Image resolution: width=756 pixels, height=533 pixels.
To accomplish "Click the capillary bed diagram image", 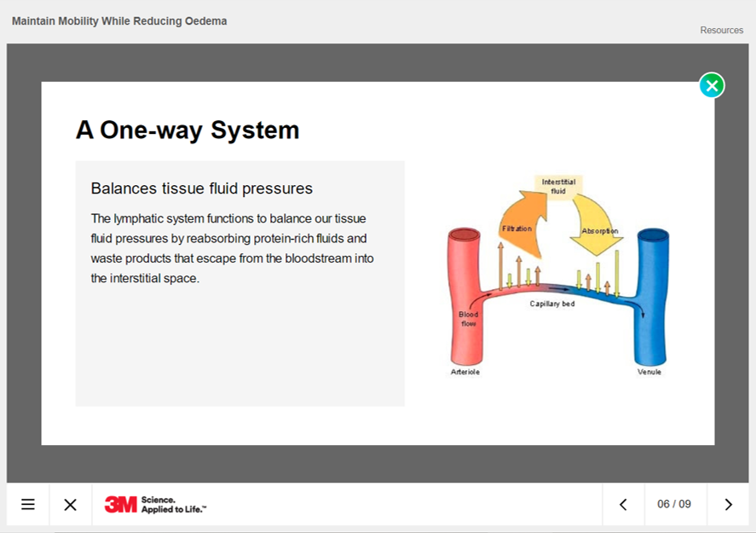I will 558,275.
